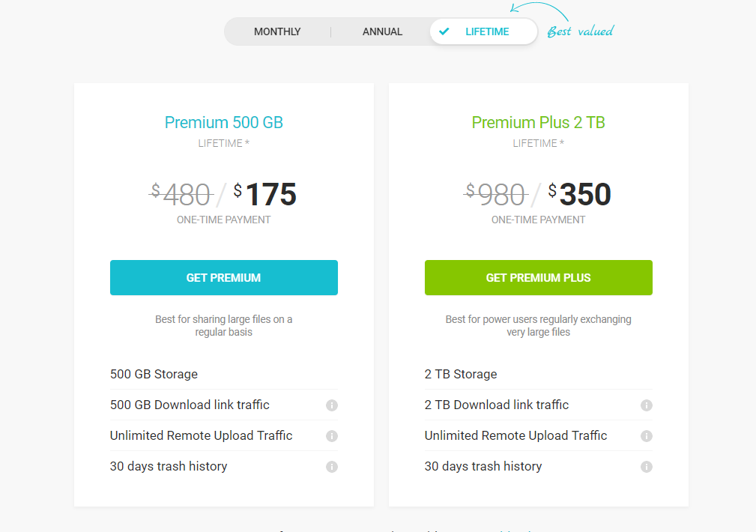Image resolution: width=756 pixels, height=532 pixels.
Task: Click the Best valued handwritten label
Action: 580,31
